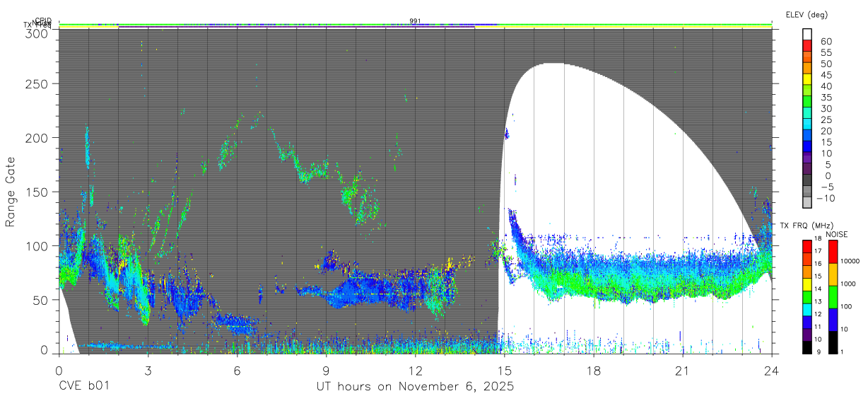Click the '250' tick on the y-axis
This screenshot has height=401, width=868.
[x=38, y=83]
